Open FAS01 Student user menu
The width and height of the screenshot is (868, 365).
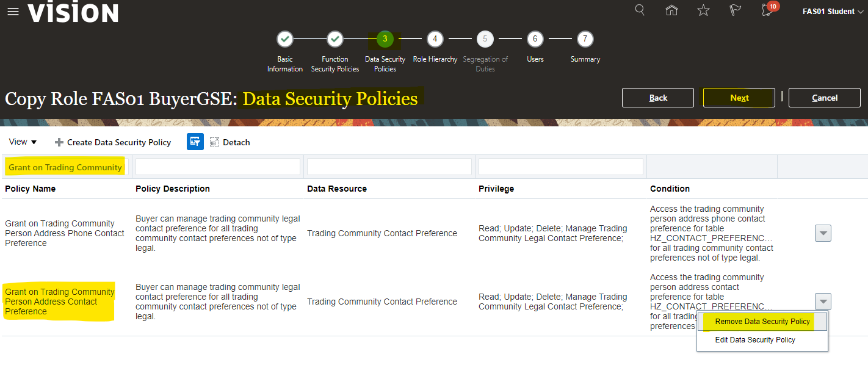coord(832,11)
